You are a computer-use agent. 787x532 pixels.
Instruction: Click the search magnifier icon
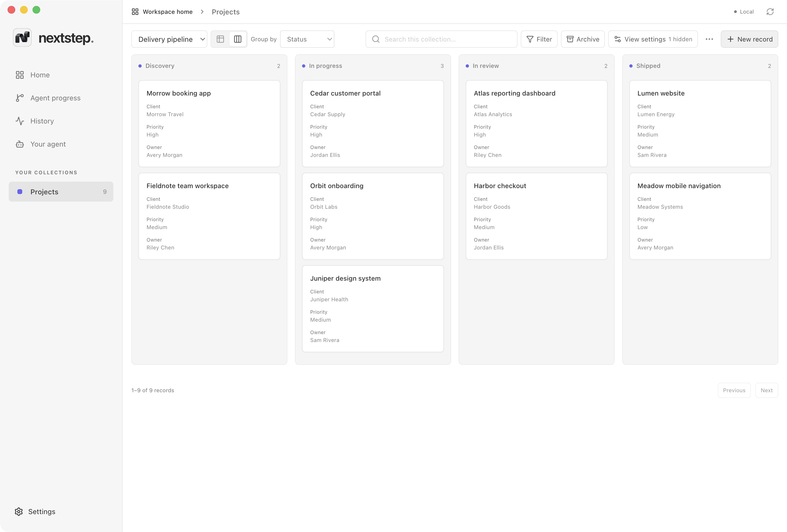click(376, 39)
